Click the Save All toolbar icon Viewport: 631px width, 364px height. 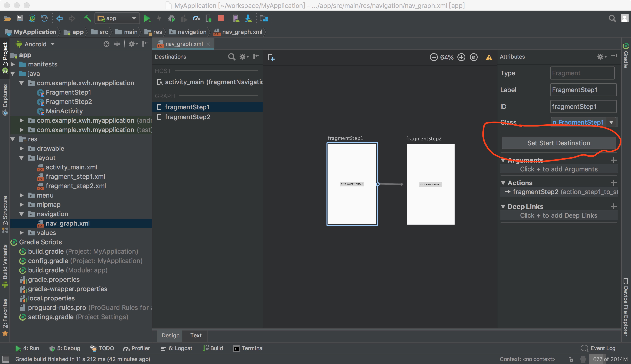click(x=19, y=18)
